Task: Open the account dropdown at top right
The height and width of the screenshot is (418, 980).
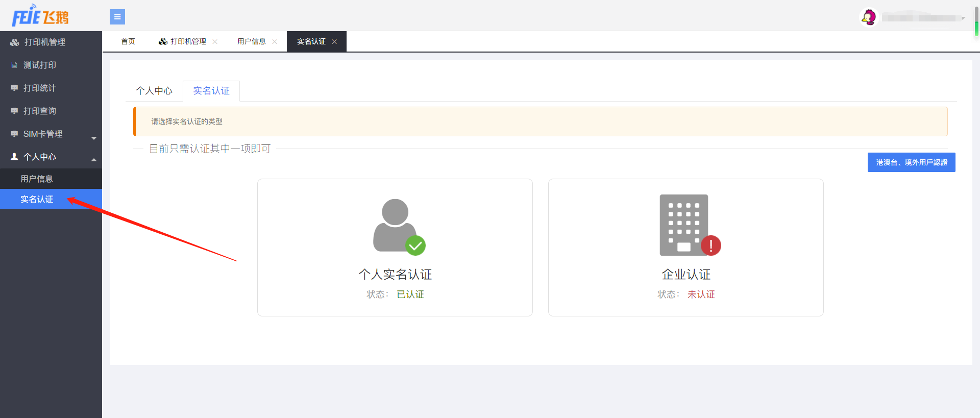Action: click(963, 18)
